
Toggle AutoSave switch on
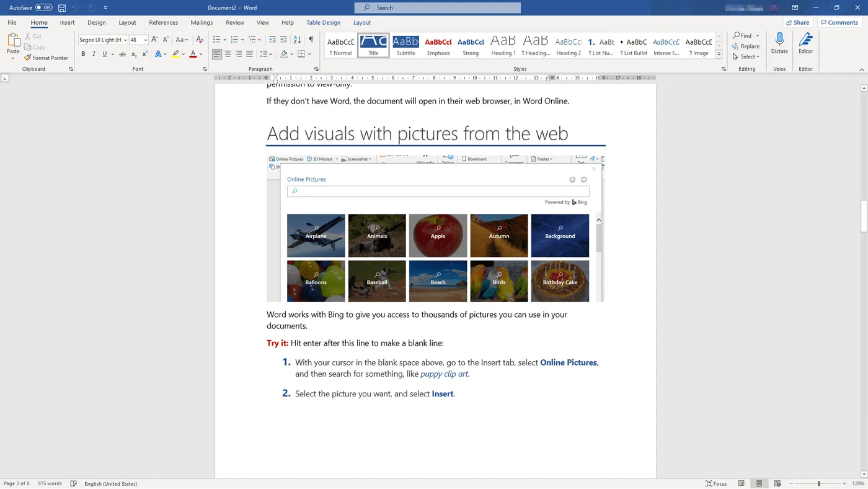tap(43, 7)
